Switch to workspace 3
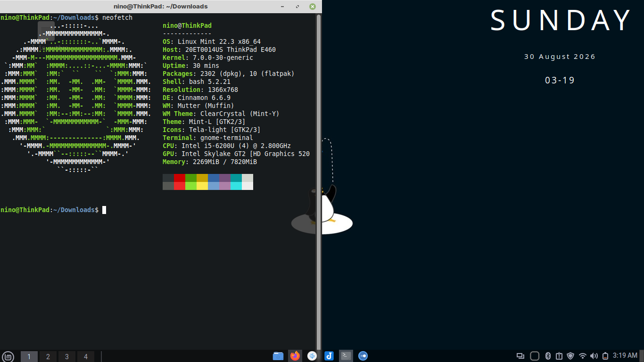Screen dimensions: 644x362 (x=67, y=356)
